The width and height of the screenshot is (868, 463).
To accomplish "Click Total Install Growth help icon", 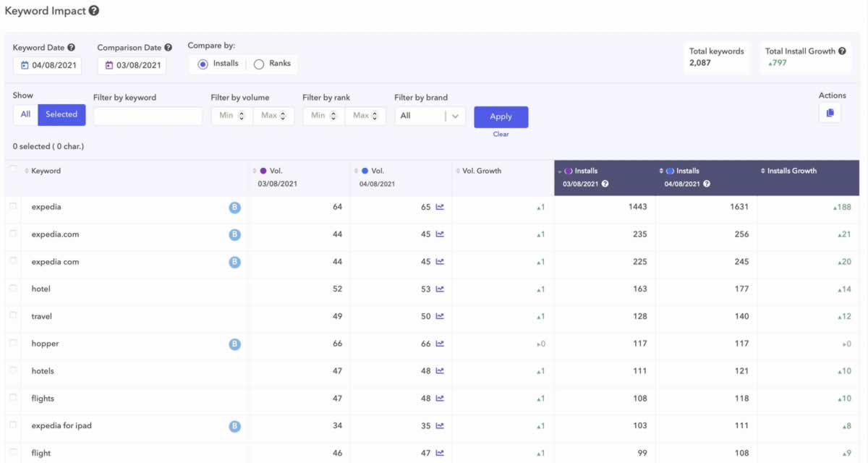I will 842,51.
